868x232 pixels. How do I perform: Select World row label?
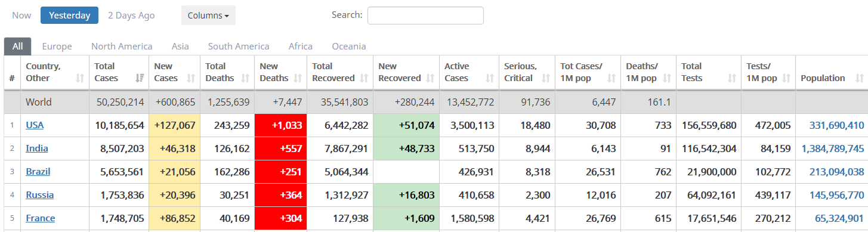point(39,102)
